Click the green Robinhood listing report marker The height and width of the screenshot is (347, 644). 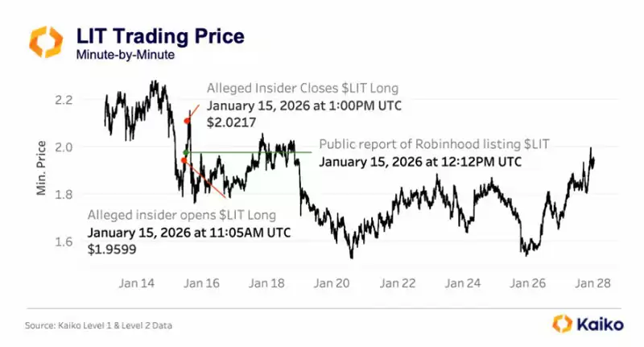coord(186,153)
